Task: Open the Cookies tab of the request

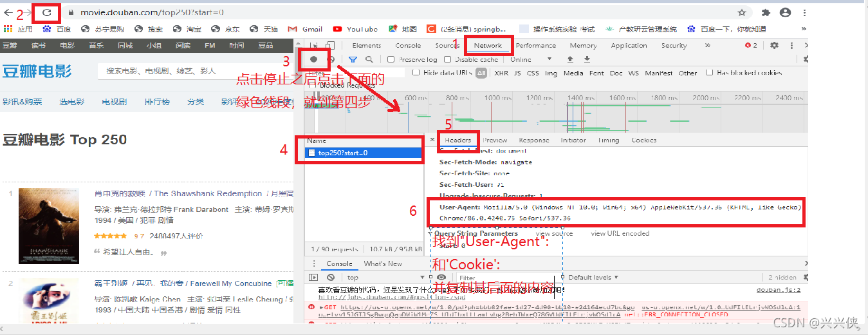Action: point(643,140)
